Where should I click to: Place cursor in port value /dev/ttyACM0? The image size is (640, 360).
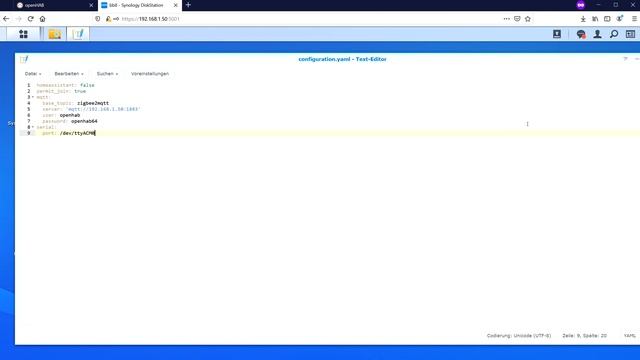click(x=78, y=133)
